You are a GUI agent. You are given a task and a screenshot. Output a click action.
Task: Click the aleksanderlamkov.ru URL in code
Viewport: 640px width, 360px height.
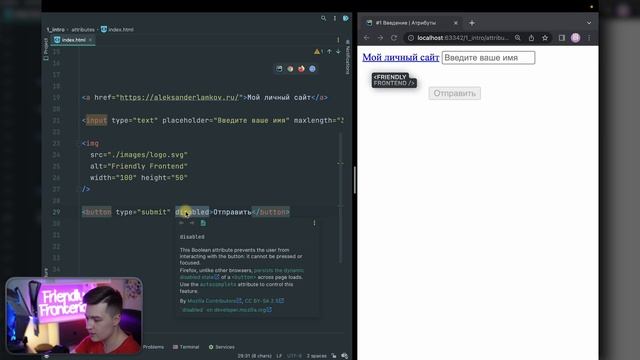tap(179, 98)
